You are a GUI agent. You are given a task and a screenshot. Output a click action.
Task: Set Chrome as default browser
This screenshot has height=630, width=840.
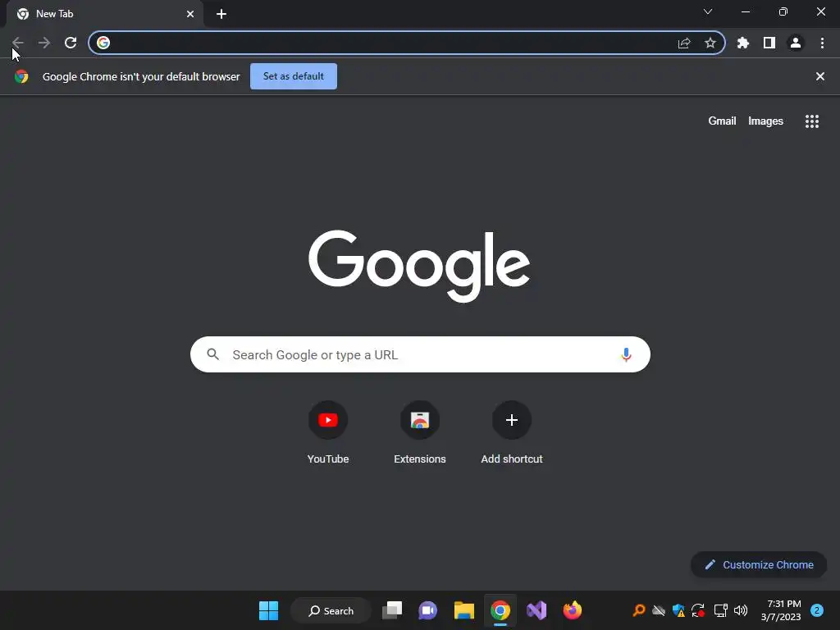(294, 76)
